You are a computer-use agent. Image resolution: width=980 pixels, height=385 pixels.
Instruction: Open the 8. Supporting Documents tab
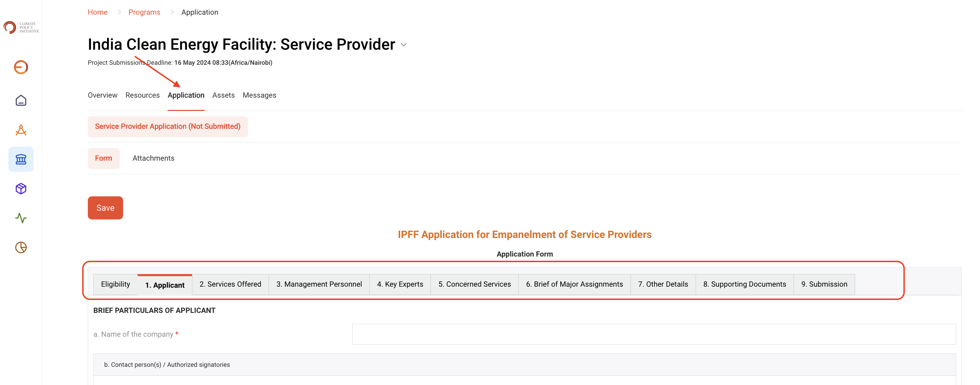point(745,285)
